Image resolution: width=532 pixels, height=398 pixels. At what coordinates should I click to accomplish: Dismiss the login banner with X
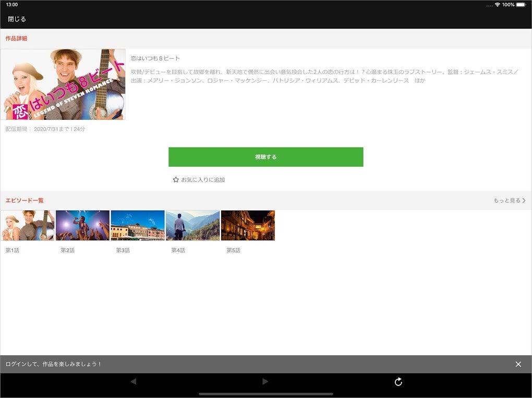coord(518,364)
